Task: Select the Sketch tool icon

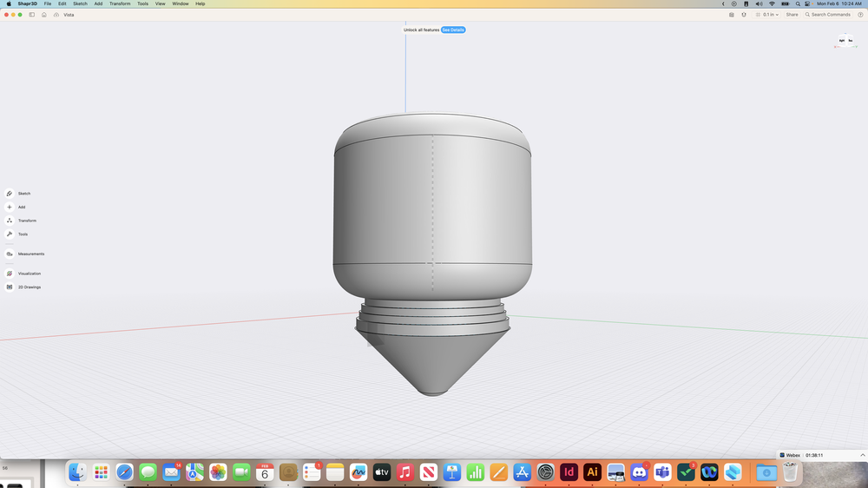Action: [x=10, y=194]
